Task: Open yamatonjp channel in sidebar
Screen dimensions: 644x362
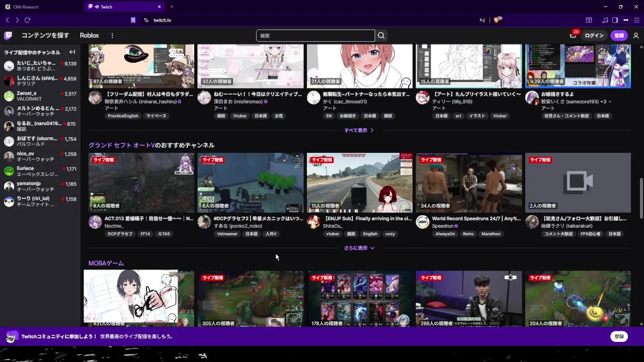Action: point(40,187)
